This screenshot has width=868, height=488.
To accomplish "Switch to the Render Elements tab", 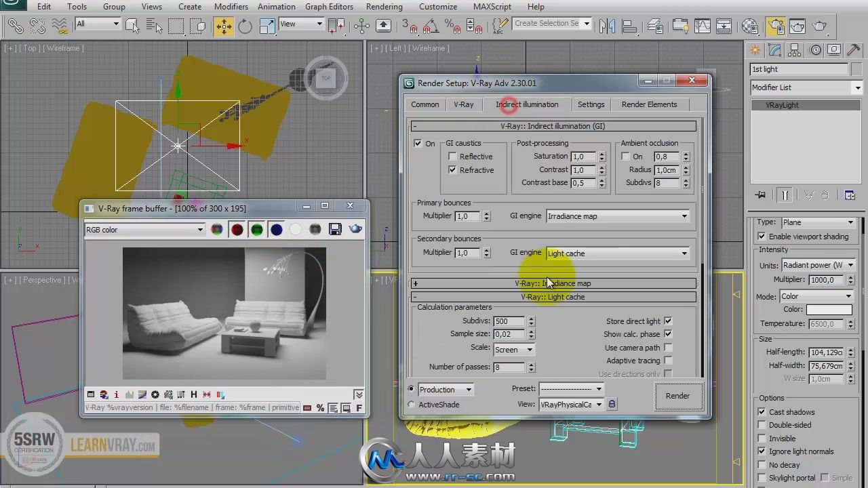I will point(649,104).
